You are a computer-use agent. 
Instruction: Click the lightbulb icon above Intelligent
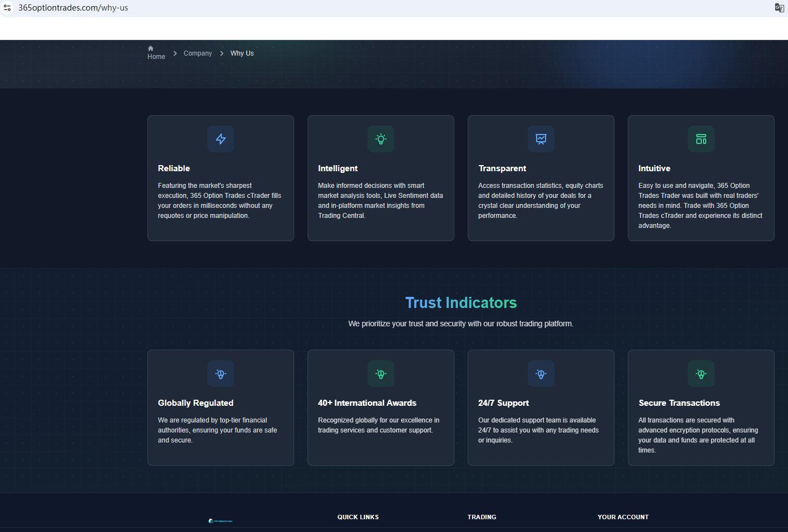pos(381,139)
